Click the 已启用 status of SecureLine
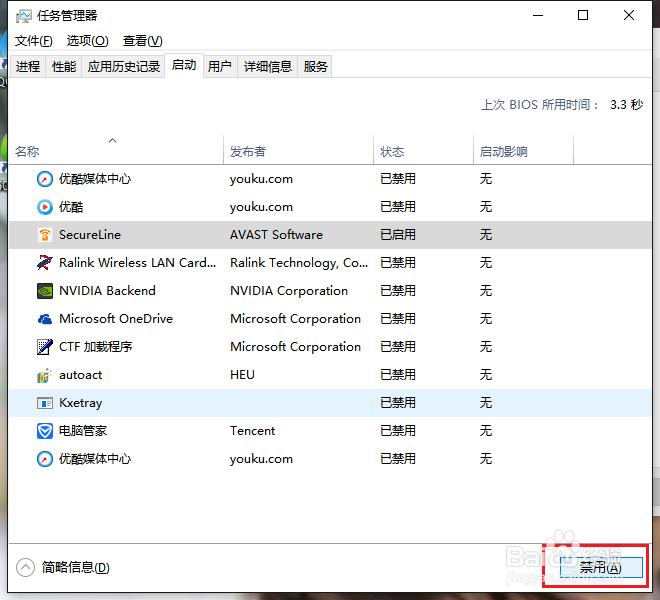 [x=398, y=235]
